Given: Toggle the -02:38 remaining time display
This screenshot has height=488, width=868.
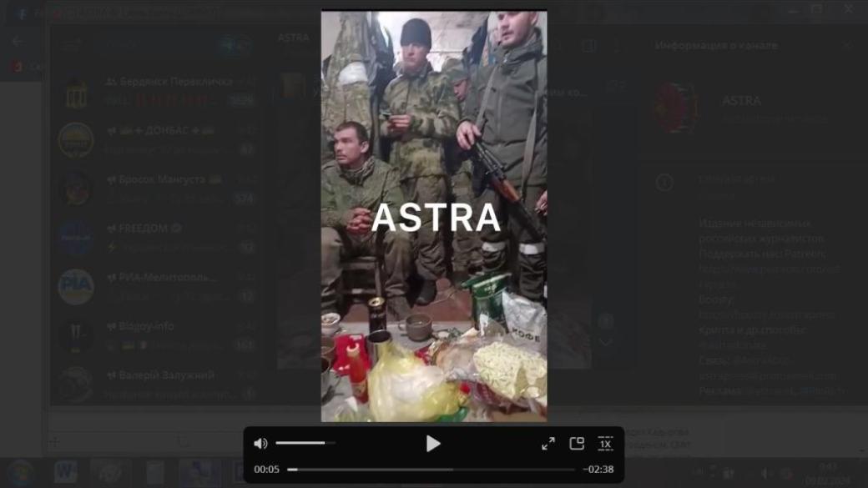Looking at the screenshot, I should tap(598, 470).
